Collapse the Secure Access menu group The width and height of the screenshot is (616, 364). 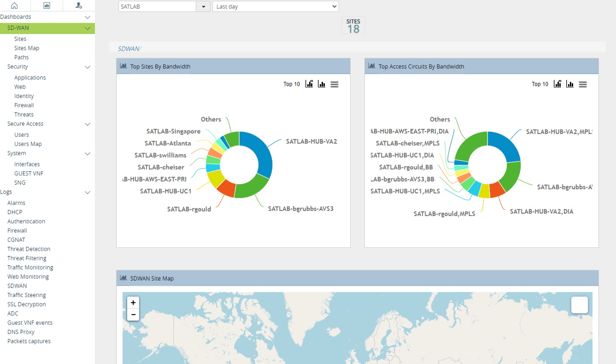tap(88, 124)
